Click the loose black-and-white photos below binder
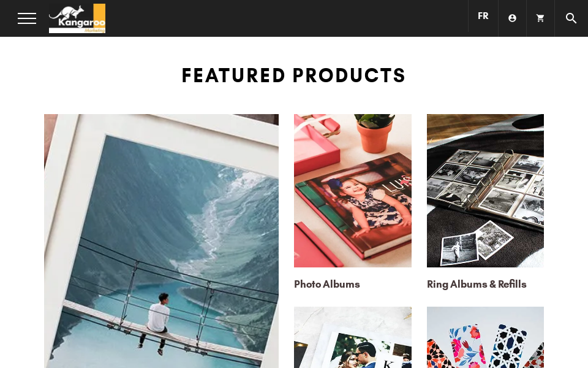 (x=477, y=243)
